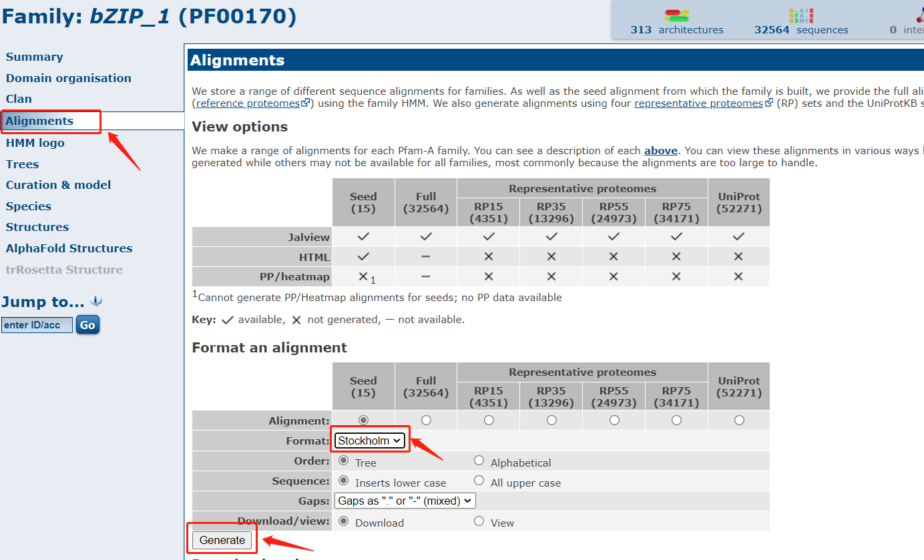This screenshot has height=560, width=924.
Task: Select Inserts lower case option
Action: pyautogui.click(x=343, y=481)
